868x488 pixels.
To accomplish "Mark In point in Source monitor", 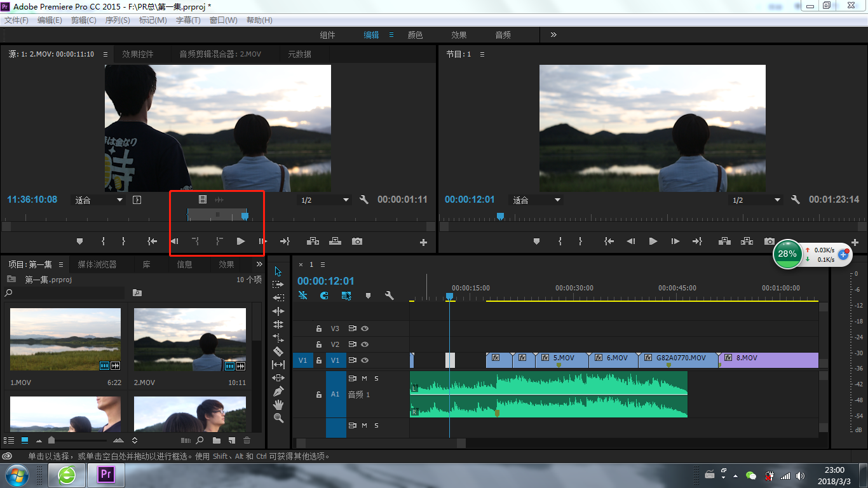I will point(103,241).
